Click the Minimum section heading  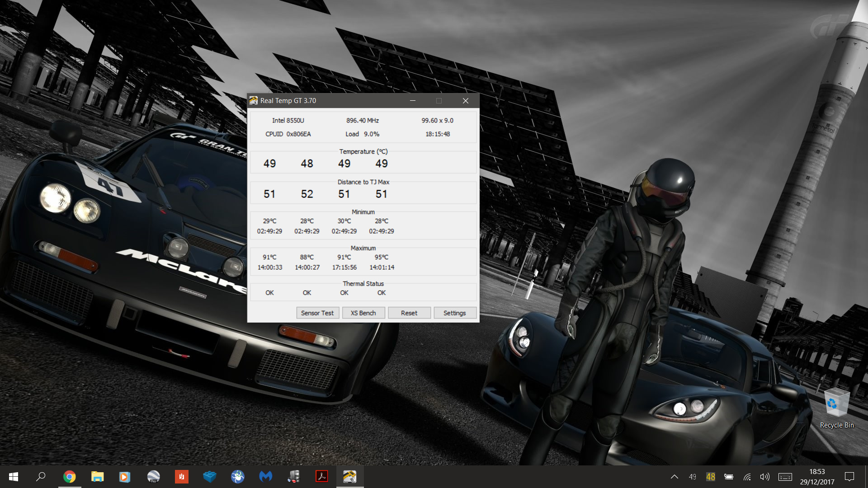pos(363,212)
